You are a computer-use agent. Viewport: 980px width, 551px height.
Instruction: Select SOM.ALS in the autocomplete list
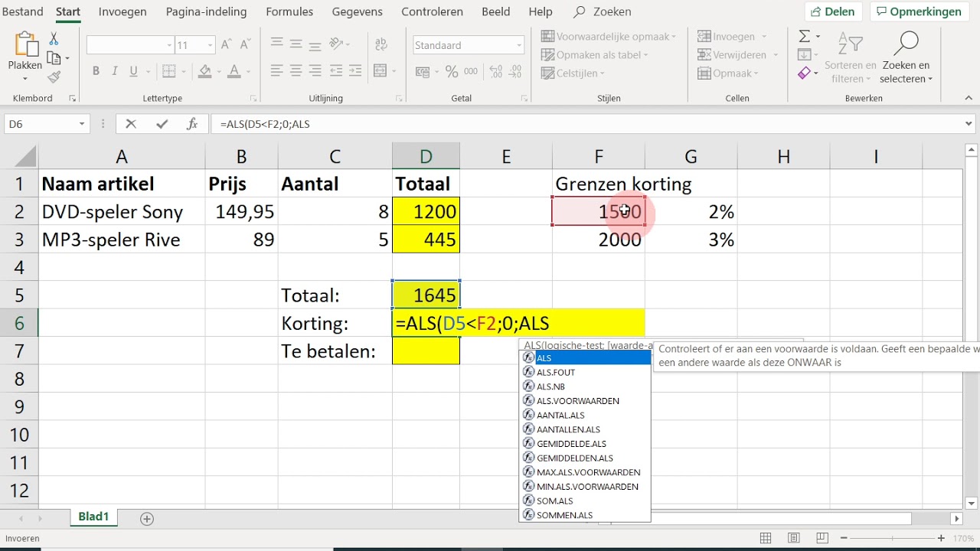[x=586, y=500]
